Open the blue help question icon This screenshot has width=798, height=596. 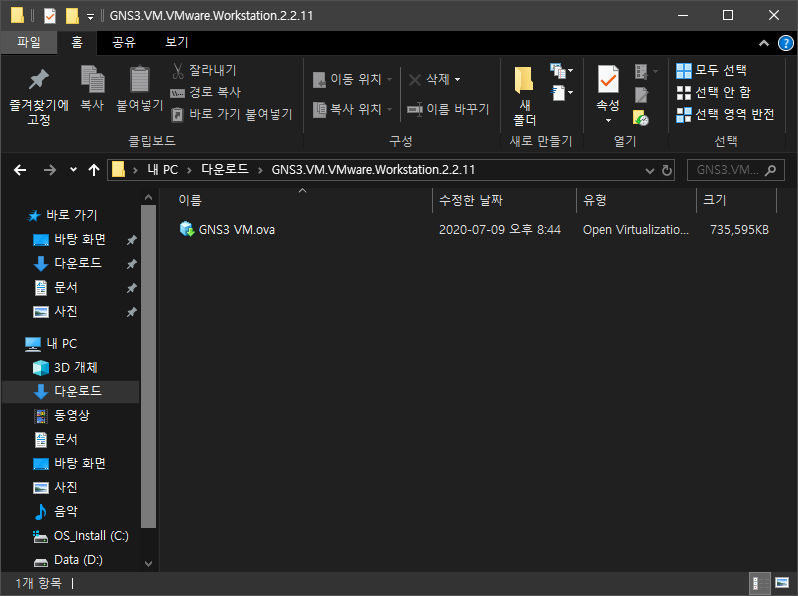pos(785,43)
